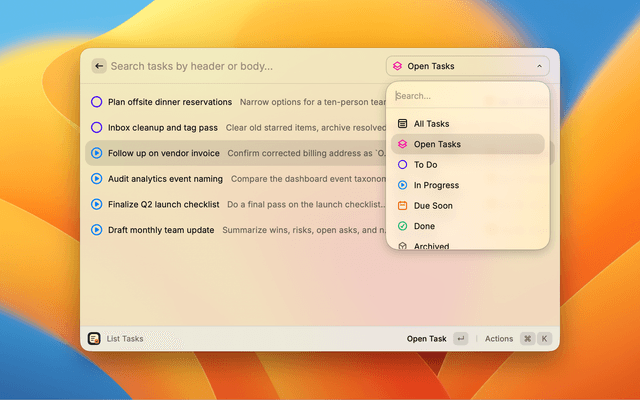Click in-progress icon for Finalize Q2 launch checklist

pyautogui.click(x=96, y=204)
